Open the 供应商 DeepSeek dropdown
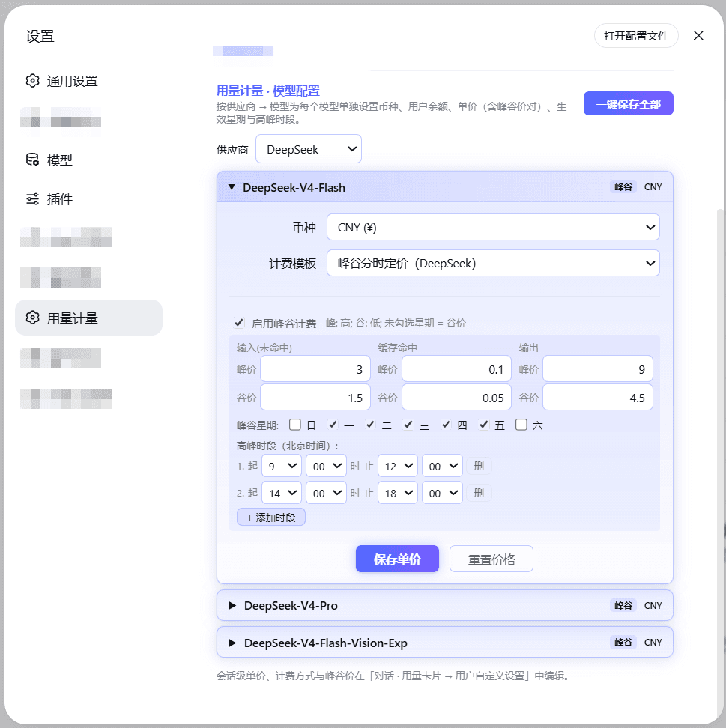 coord(309,149)
